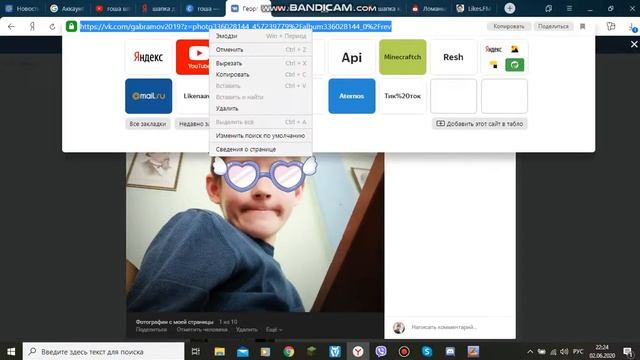Reload the page with the refresh icon
640x360 pixels.
coord(52,27)
